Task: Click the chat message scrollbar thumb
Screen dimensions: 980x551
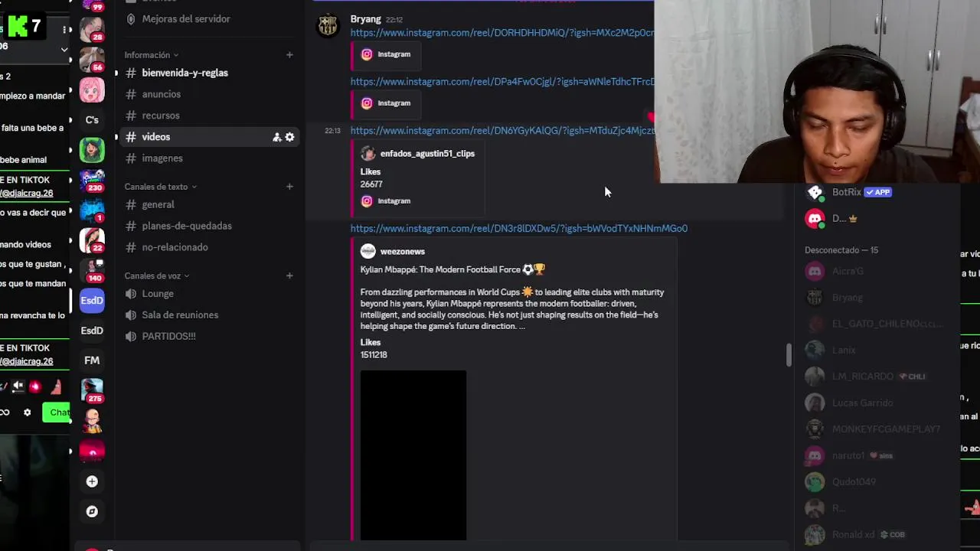Action: click(x=789, y=354)
